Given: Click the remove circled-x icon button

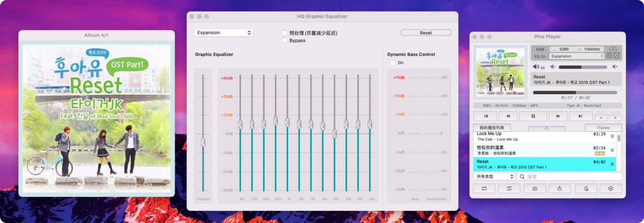Looking at the screenshot, I should (x=611, y=188).
